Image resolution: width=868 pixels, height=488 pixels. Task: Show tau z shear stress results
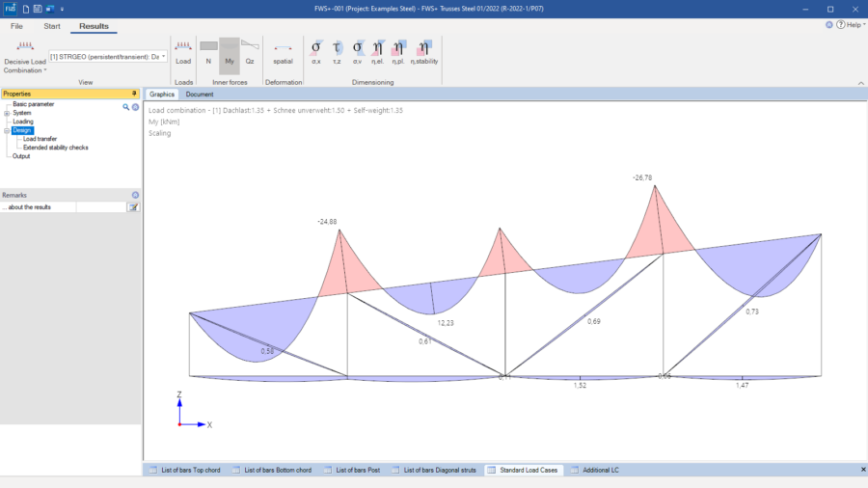[x=337, y=53]
